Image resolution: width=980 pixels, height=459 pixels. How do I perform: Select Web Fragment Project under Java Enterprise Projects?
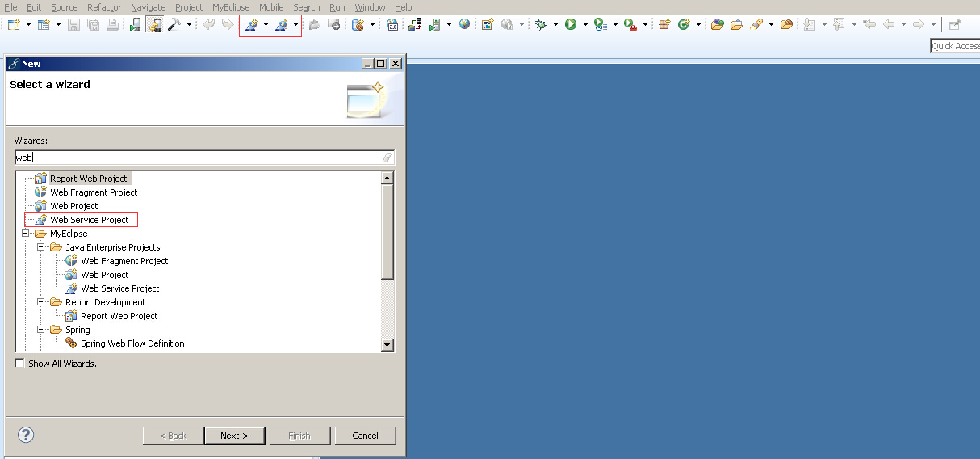(124, 261)
